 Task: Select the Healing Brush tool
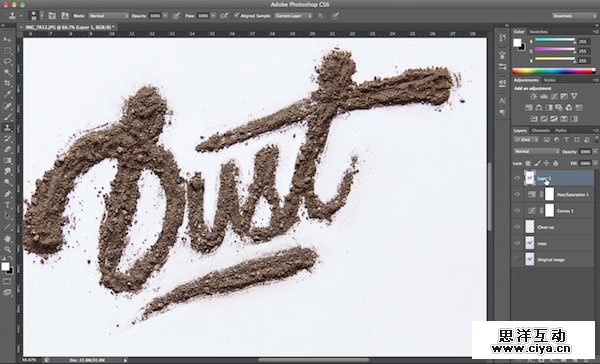7,106
